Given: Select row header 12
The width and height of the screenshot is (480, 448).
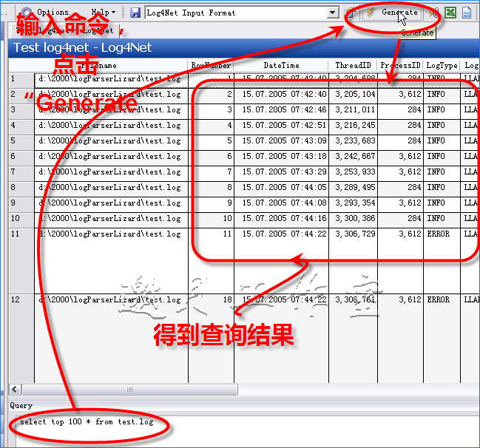Looking at the screenshot, I should [21, 338].
